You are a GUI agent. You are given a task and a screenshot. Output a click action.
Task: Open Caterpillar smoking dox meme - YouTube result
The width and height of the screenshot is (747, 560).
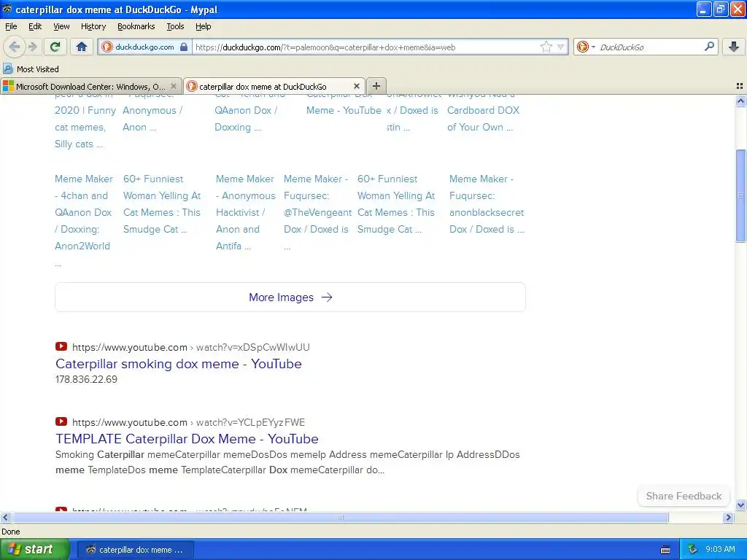click(179, 364)
